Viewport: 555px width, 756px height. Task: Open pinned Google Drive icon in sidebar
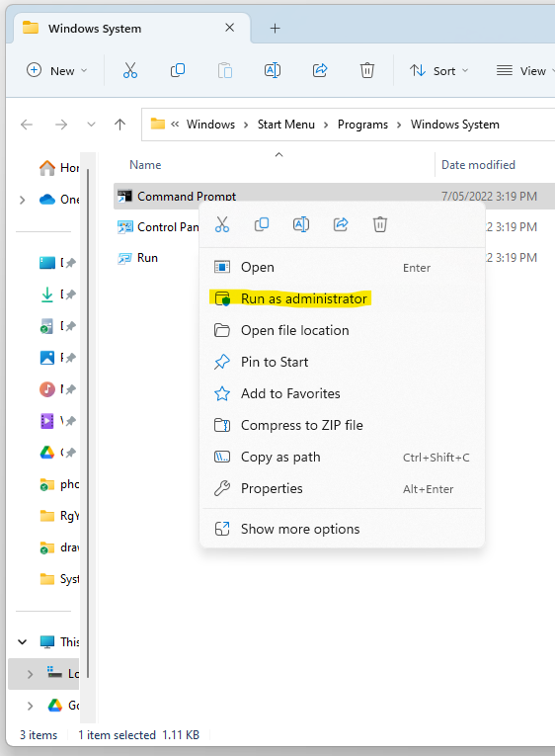point(47,453)
